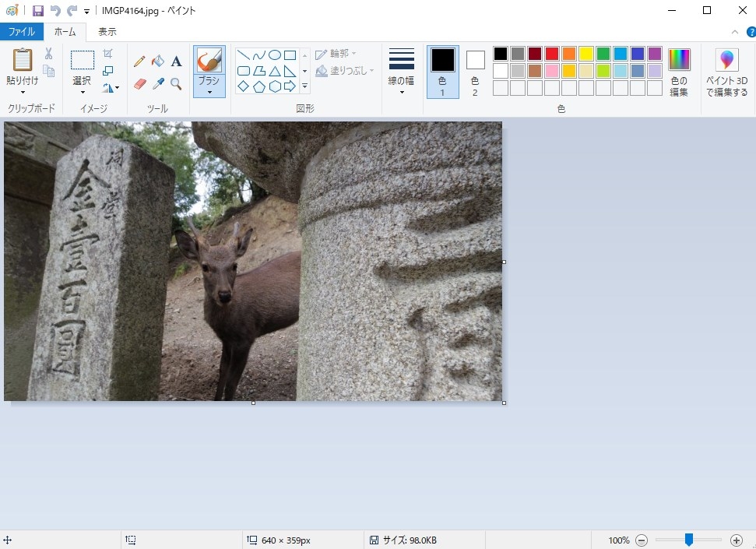Select the Pencil tool
Image resolution: width=756 pixels, height=549 pixels.
[x=139, y=62]
